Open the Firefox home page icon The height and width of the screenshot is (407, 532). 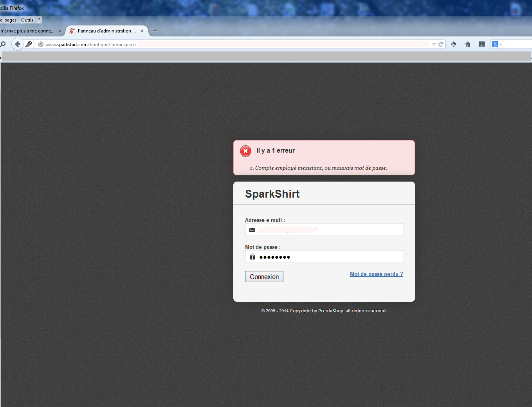click(x=468, y=44)
